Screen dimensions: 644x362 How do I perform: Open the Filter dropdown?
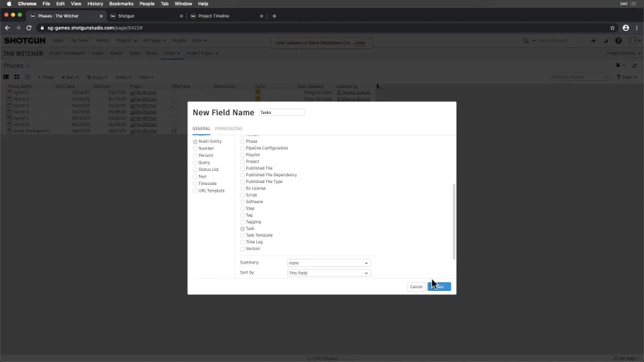pos(627,77)
